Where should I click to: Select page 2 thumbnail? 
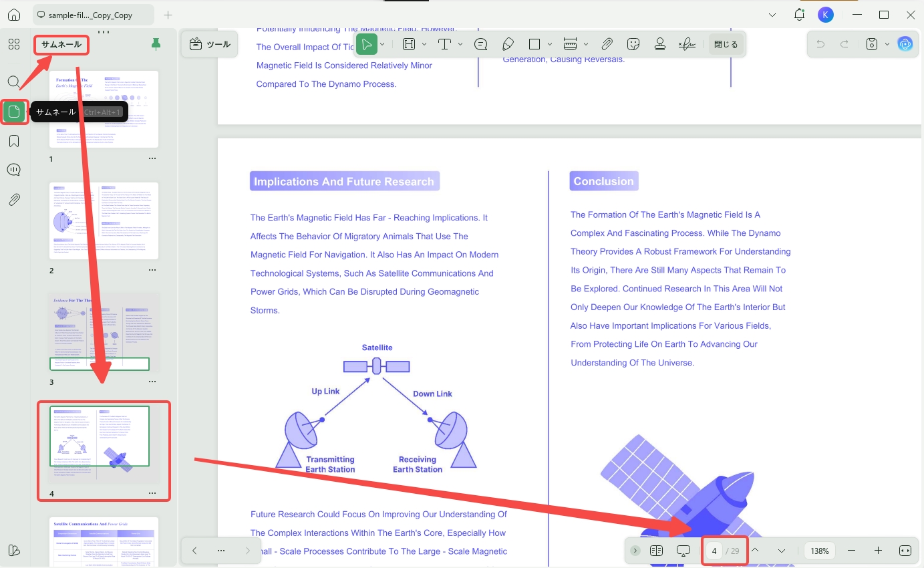104,221
